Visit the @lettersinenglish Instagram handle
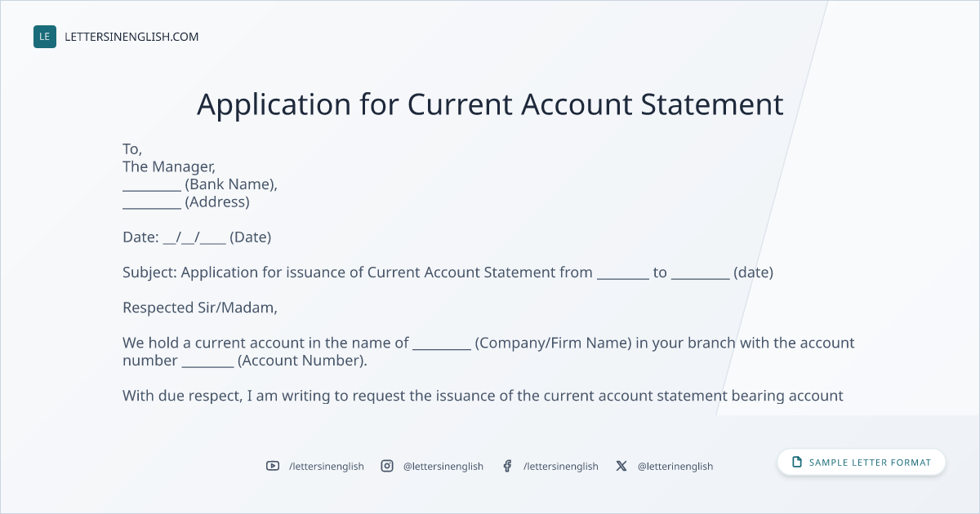The height and width of the screenshot is (514, 980). [443, 466]
